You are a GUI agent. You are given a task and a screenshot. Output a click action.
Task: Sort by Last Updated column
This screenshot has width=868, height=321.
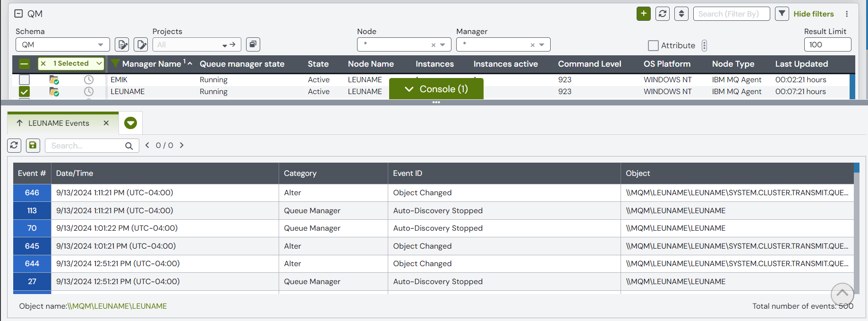point(801,64)
